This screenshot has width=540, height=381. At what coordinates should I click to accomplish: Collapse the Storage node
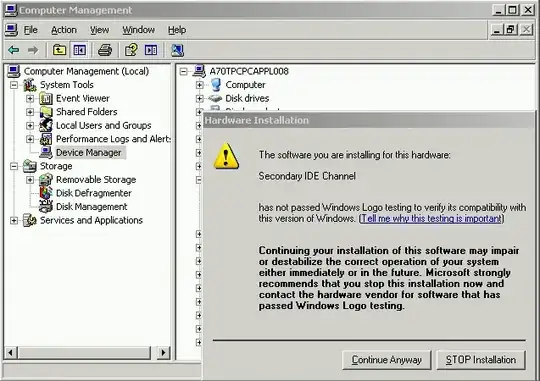[14, 166]
